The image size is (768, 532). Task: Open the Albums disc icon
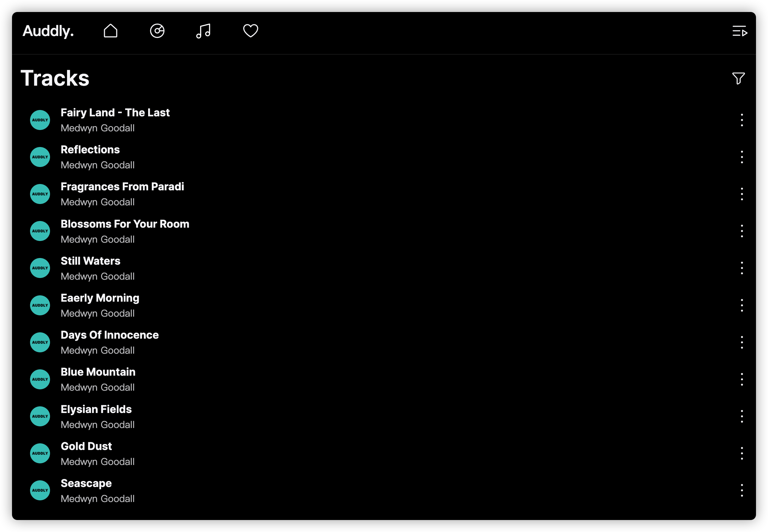[157, 31]
